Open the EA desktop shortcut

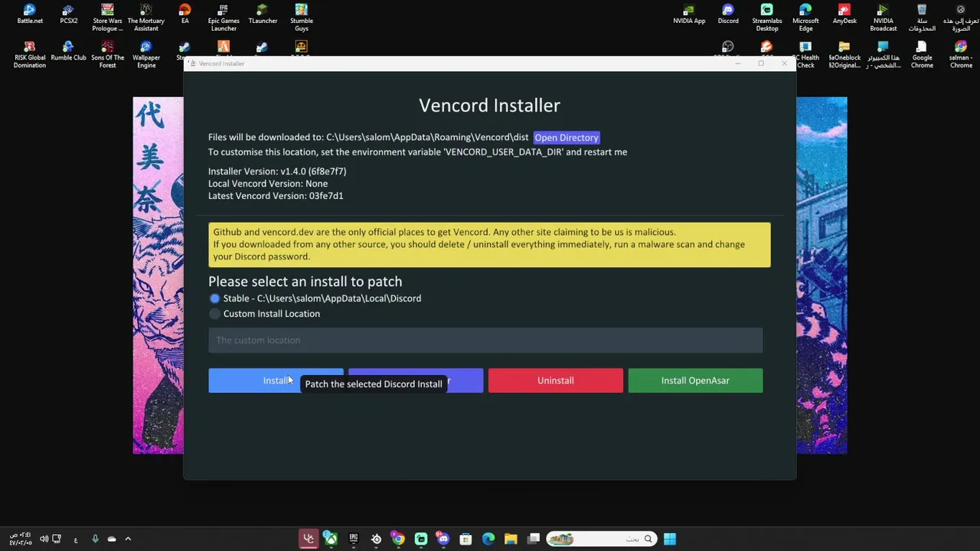click(185, 14)
